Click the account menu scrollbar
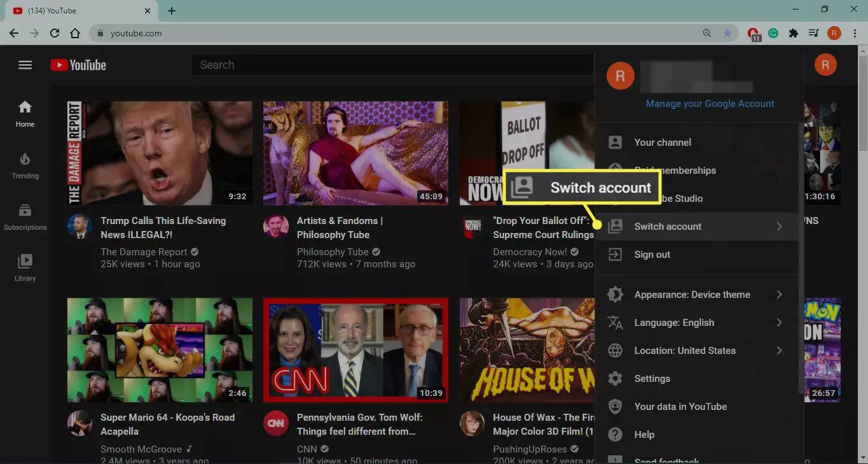The image size is (868, 464). (x=801, y=257)
